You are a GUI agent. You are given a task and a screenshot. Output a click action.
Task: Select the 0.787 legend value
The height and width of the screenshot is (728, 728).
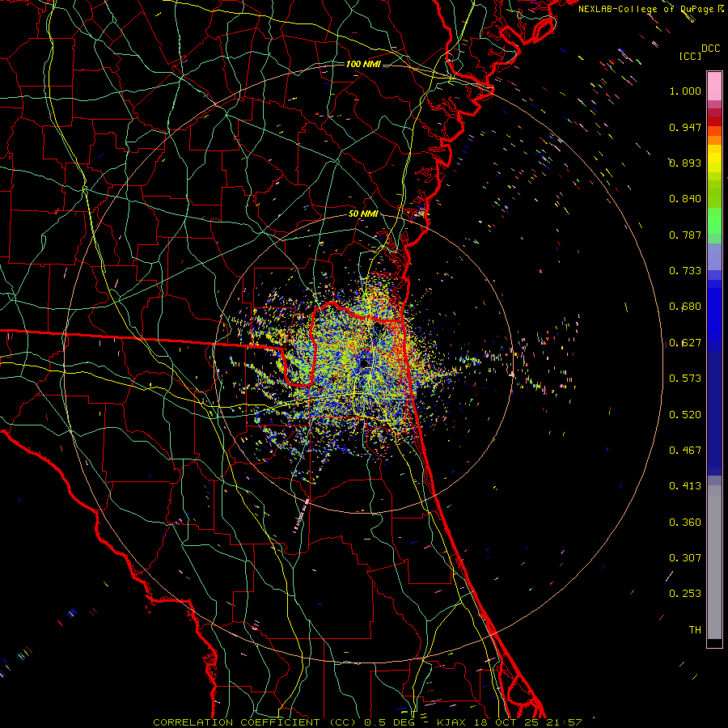tap(685, 235)
